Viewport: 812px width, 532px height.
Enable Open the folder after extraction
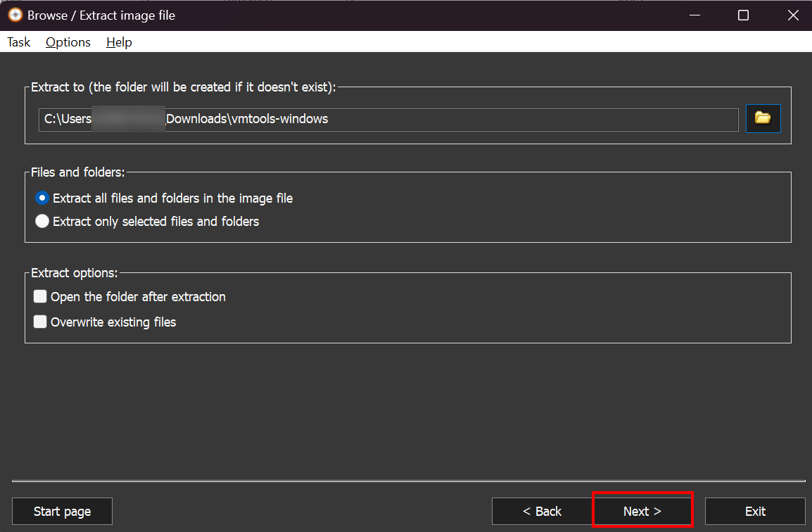[40, 297]
